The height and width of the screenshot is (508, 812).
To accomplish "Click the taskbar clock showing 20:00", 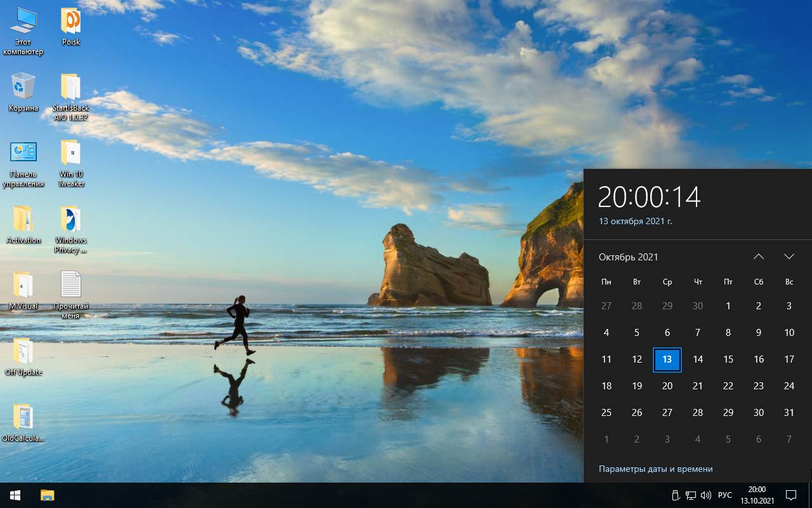I will (757, 495).
